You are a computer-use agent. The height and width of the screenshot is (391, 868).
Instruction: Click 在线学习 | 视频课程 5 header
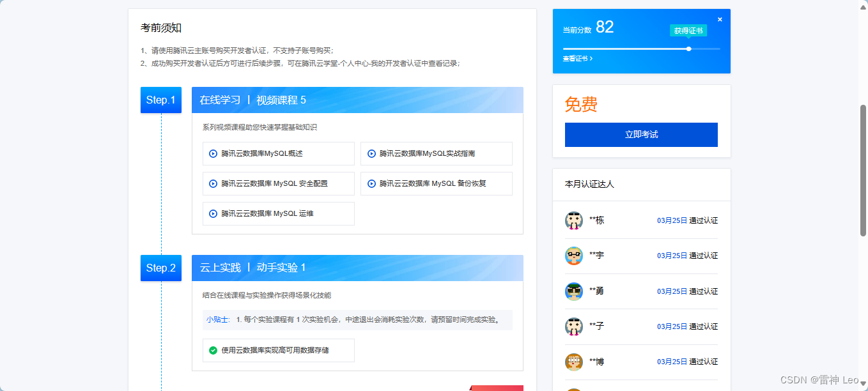click(x=357, y=100)
